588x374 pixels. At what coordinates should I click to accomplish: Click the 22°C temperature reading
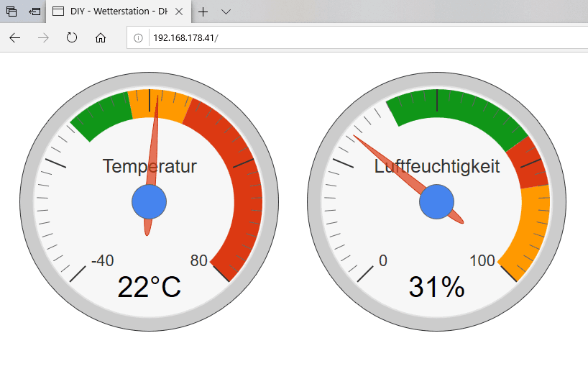pyautogui.click(x=150, y=288)
